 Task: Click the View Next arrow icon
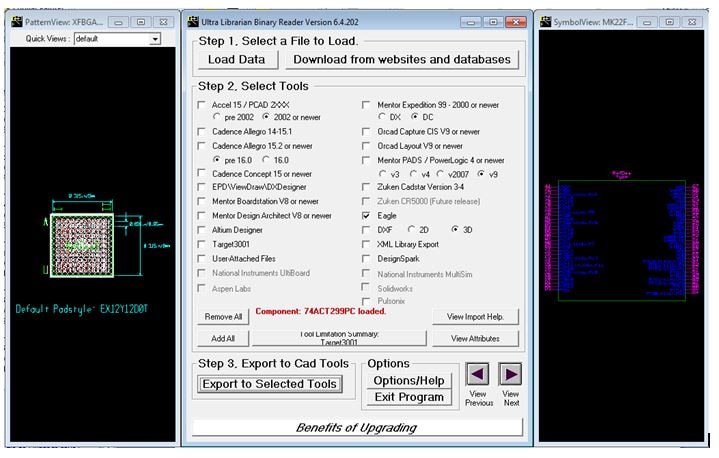[511, 374]
